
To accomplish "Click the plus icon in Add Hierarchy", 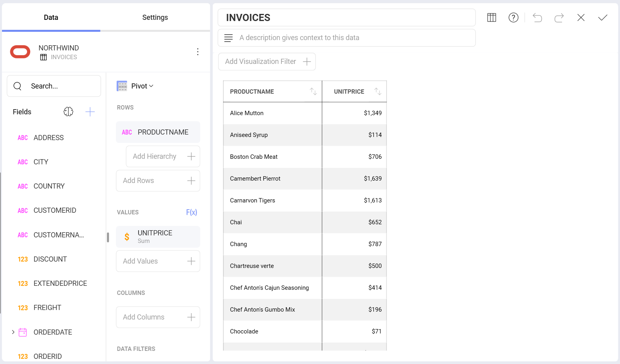I will click(x=191, y=156).
